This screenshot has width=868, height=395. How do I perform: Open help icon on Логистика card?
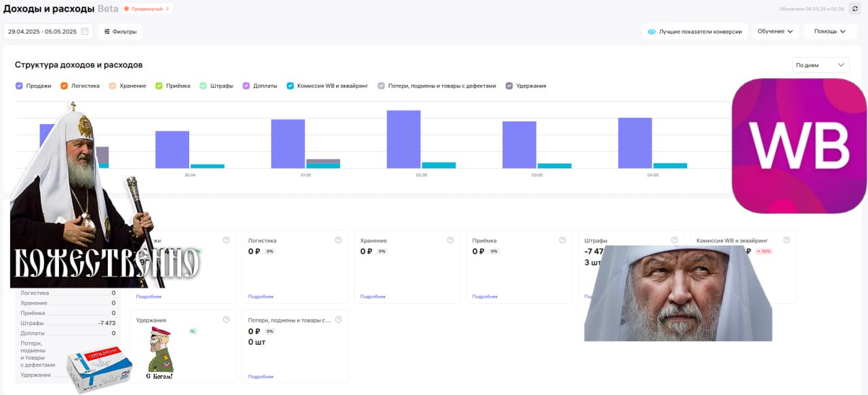point(338,240)
